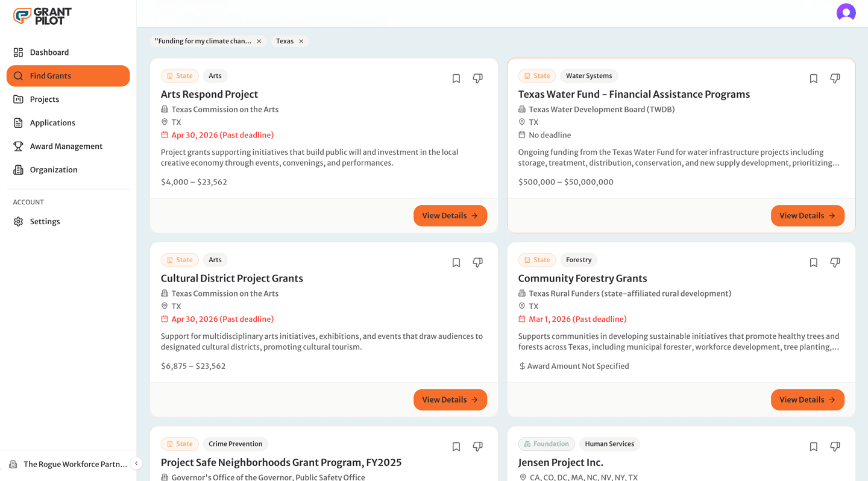Viewport: 868px width, 481px height.
Task: Bookmark Arts Respond Project grant
Action: [x=456, y=78]
